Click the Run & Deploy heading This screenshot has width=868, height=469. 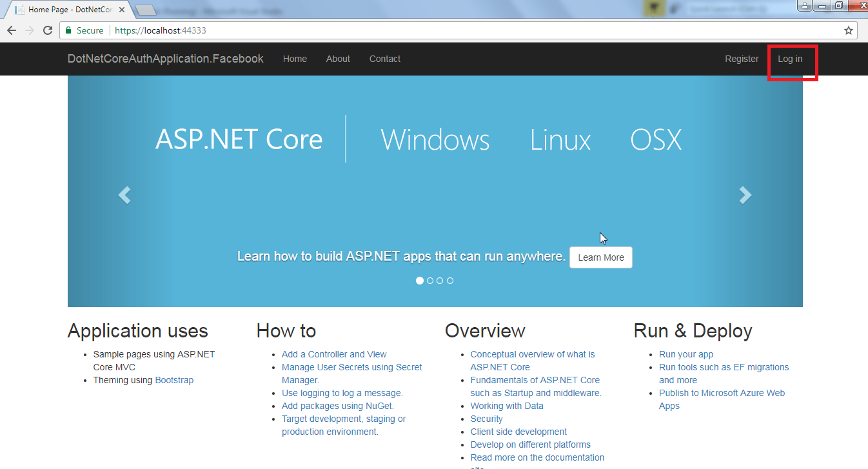tap(693, 331)
